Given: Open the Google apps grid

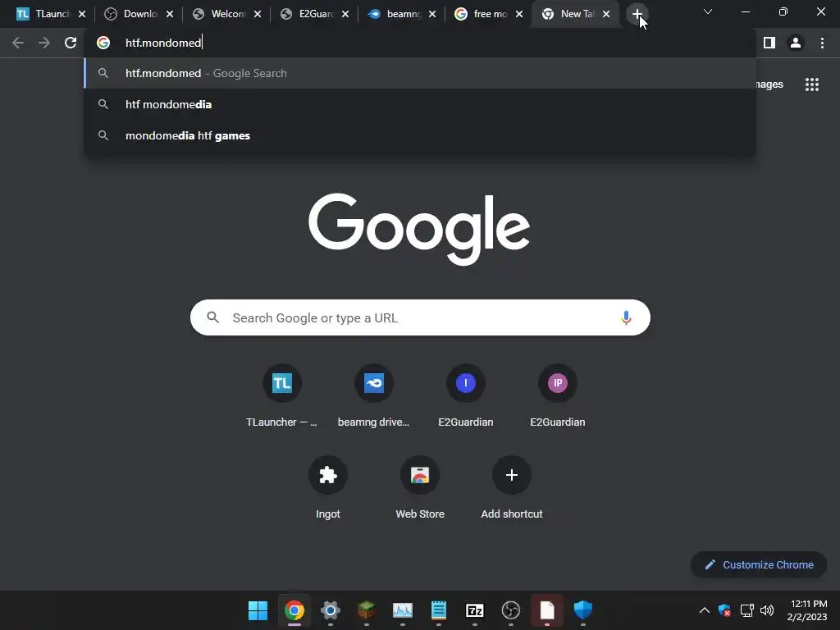Looking at the screenshot, I should pyautogui.click(x=812, y=84).
